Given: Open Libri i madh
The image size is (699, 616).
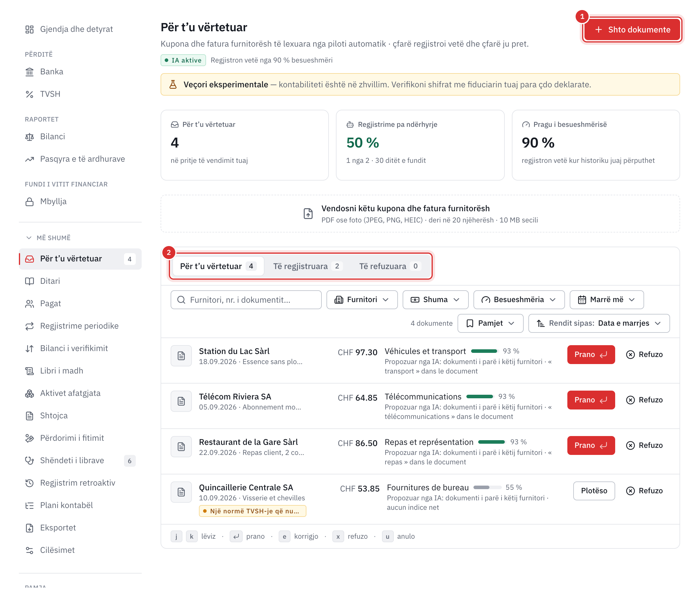Looking at the screenshot, I should point(80,371).
